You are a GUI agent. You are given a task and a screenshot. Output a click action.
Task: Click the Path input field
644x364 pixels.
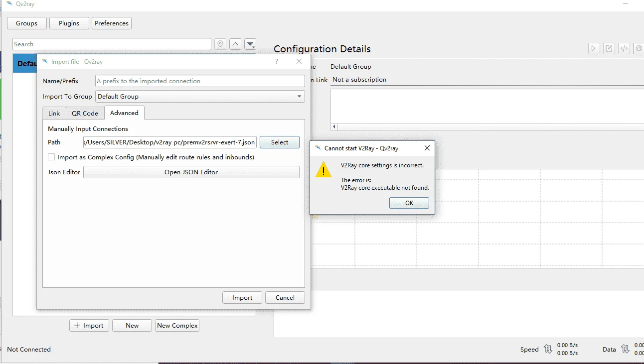[x=170, y=142]
